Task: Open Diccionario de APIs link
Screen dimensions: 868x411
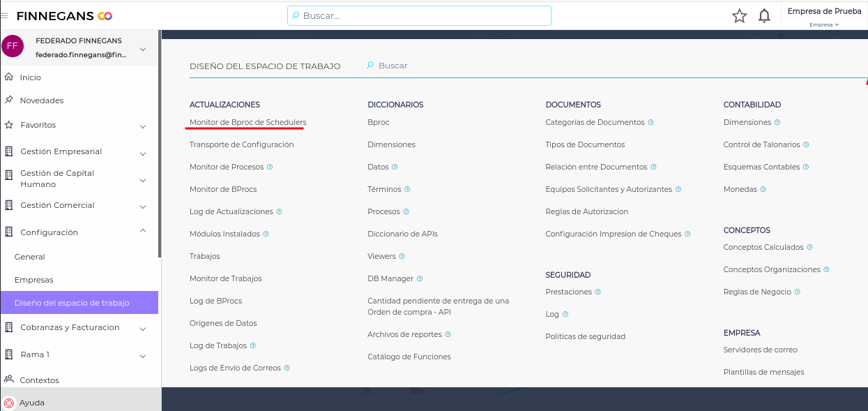Action: click(402, 234)
